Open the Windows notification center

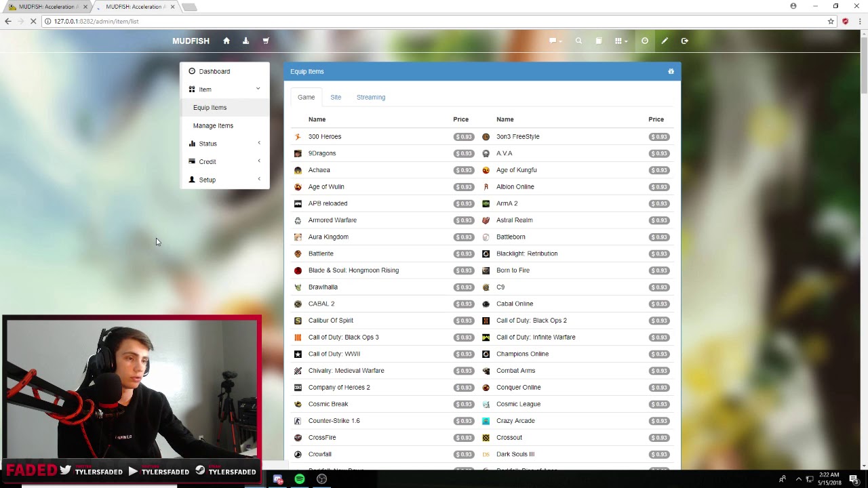click(x=854, y=479)
